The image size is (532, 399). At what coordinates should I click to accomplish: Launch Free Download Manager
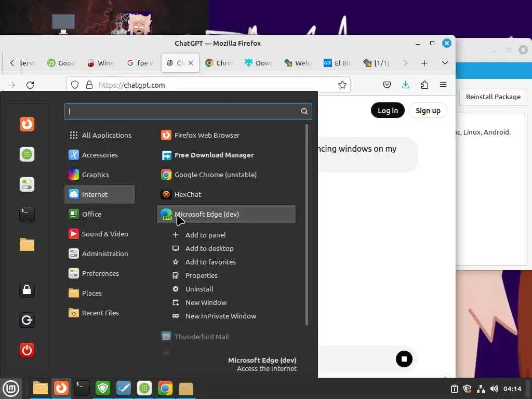(x=226, y=155)
